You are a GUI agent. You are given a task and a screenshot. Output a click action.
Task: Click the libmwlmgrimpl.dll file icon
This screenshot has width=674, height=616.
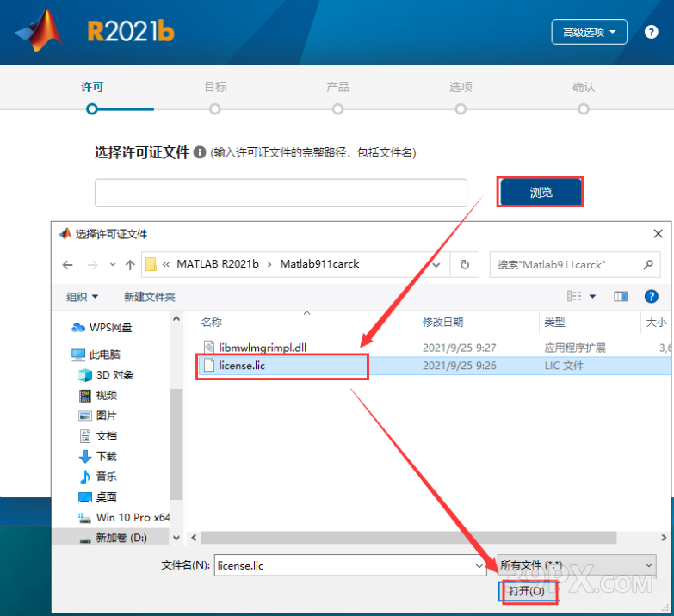pos(209,347)
